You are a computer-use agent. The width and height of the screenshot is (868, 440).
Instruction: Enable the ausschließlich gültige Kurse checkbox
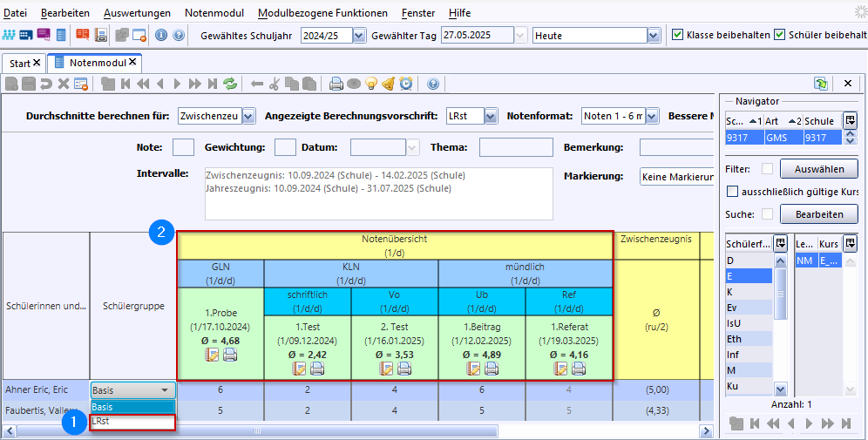[x=732, y=192]
